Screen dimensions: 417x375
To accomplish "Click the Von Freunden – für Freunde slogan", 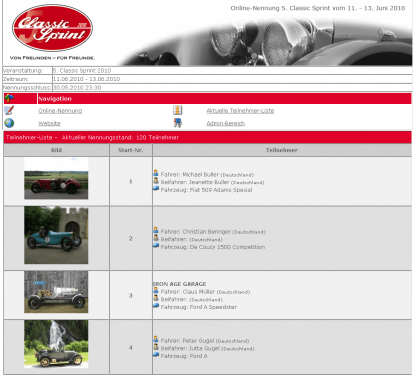I will 52,58.
